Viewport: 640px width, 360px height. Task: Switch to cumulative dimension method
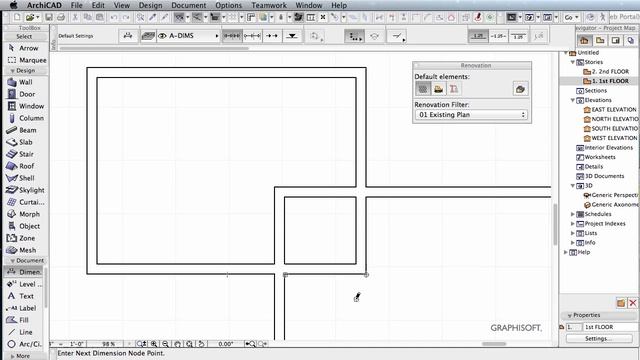pos(252,36)
